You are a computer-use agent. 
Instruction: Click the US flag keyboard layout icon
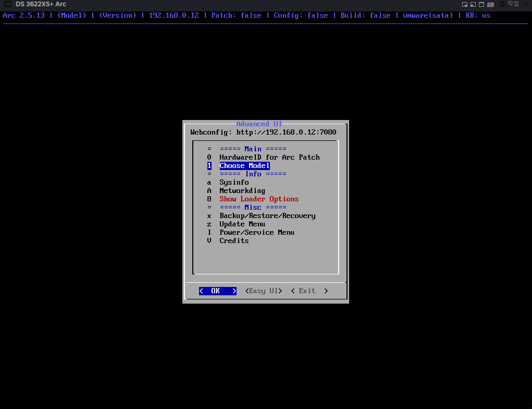point(490,4)
